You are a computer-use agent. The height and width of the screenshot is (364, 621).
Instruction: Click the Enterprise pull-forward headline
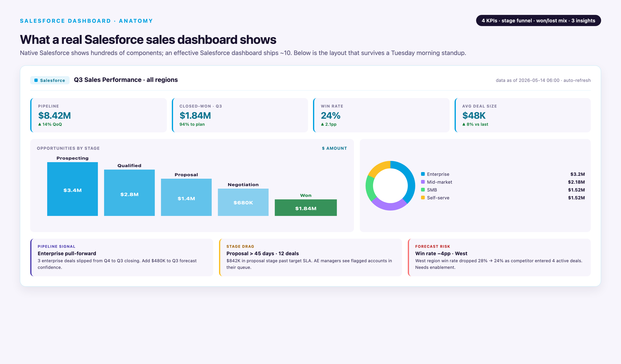[67, 253]
